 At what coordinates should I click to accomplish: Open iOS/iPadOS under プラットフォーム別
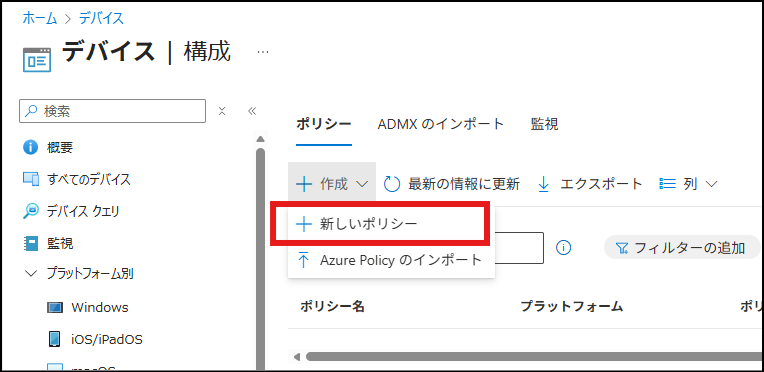point(107,339)
